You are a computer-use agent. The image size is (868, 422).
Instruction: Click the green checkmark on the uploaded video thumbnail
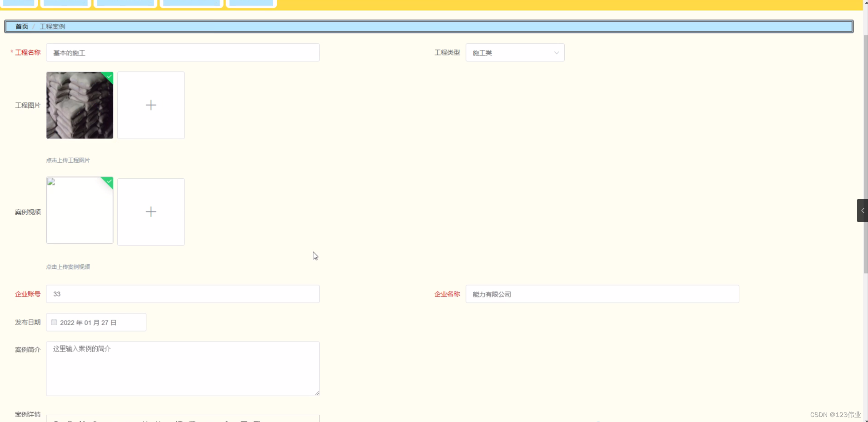coord(109,182)
